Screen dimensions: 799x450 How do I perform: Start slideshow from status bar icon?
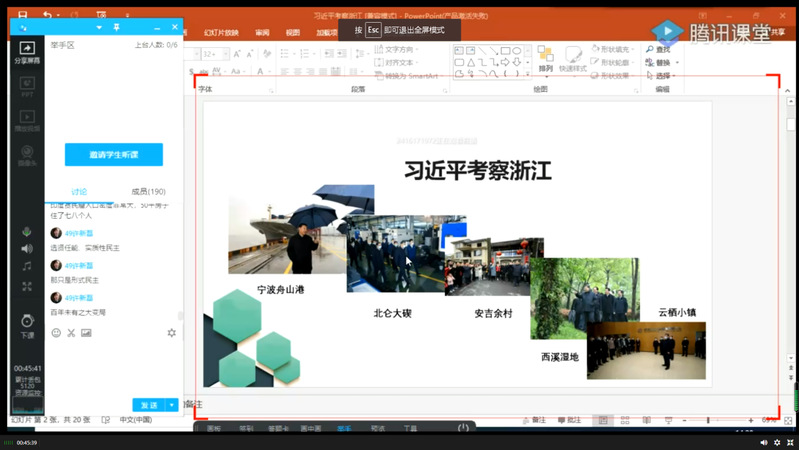tap(668, 420)
